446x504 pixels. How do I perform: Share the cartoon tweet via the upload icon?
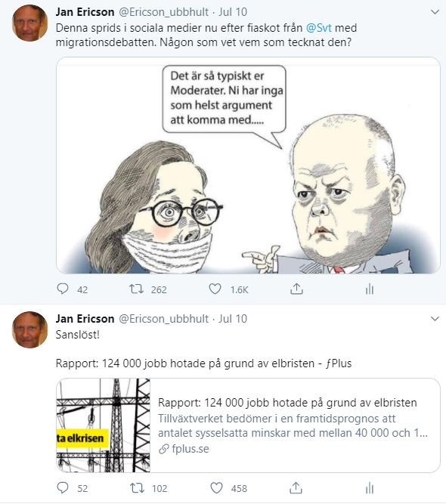click(x=296, y=289)
